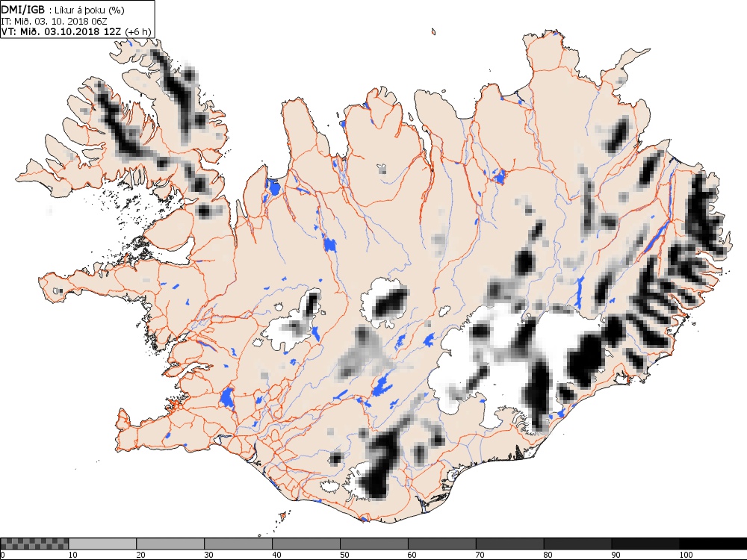Pick the 40–50 percent legend swatch
This screenshot has width=747, height=560.
(306, 544)
